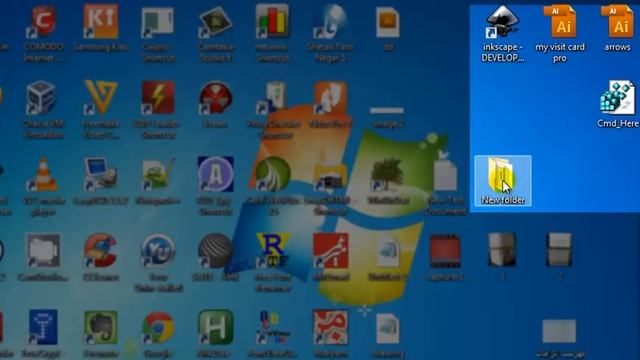Select the thumbnail file named '2'
This screenshot has width=640, height=360.
[560, 257]
